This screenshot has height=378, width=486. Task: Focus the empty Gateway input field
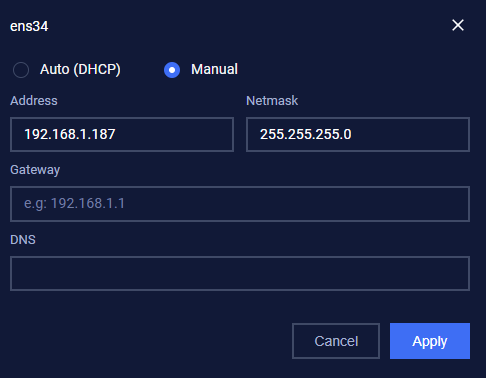click(x=240, y=204)
